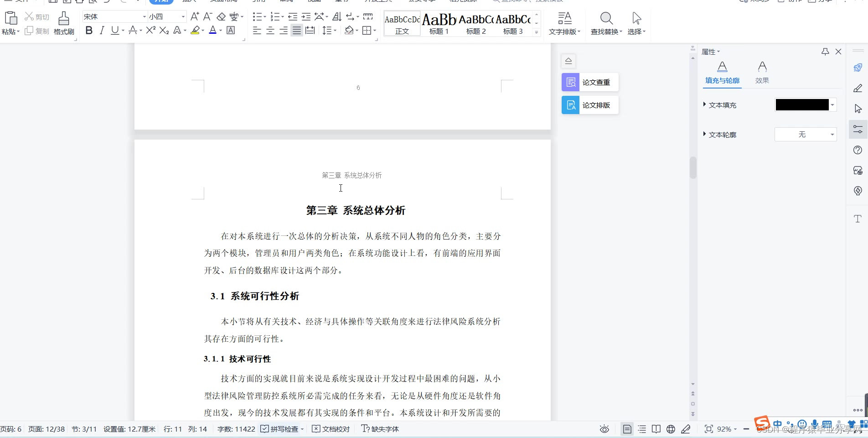Open the help question-mark icon in sidebar
Viewport: 868px width, 438px height.
(858, 150)
